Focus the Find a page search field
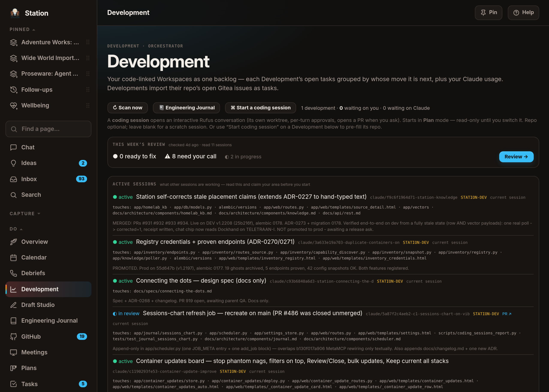549x392 pixels. tap(48, 129)
